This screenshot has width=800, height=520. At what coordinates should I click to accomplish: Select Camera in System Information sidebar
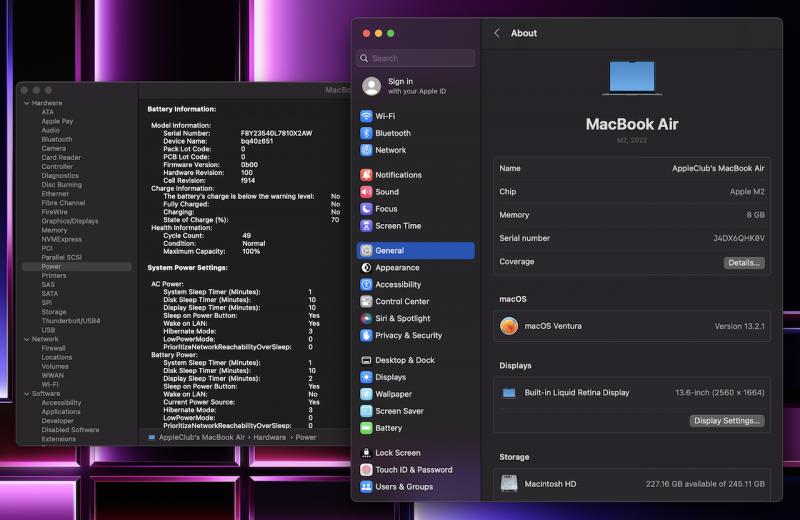[x=54, y=148]
